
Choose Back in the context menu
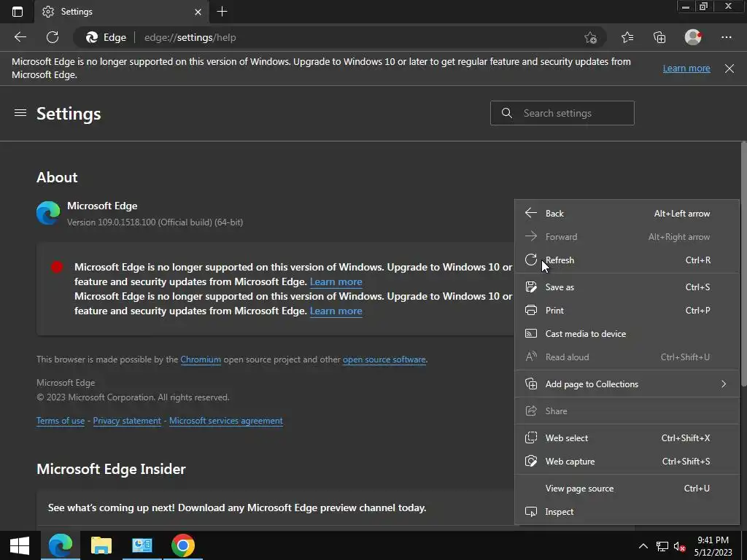[627, 214]
